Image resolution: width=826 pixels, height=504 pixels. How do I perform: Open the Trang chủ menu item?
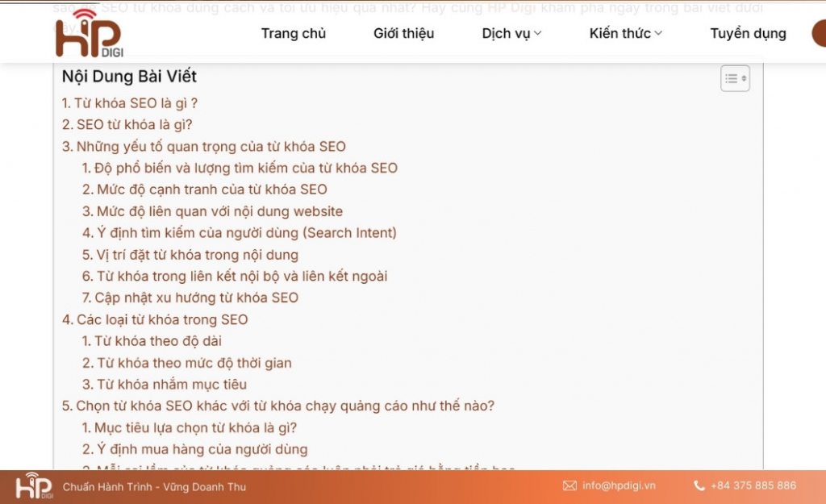[294, 33]
